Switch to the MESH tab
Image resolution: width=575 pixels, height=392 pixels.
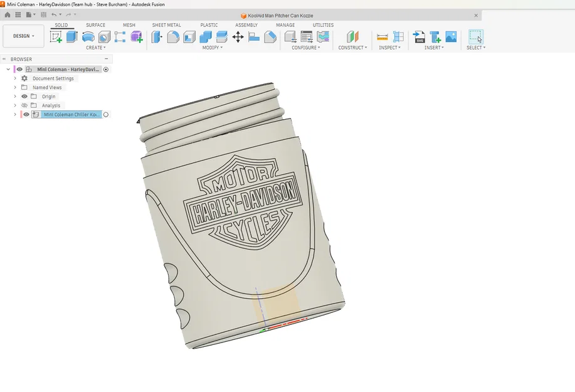click(129, 25)
